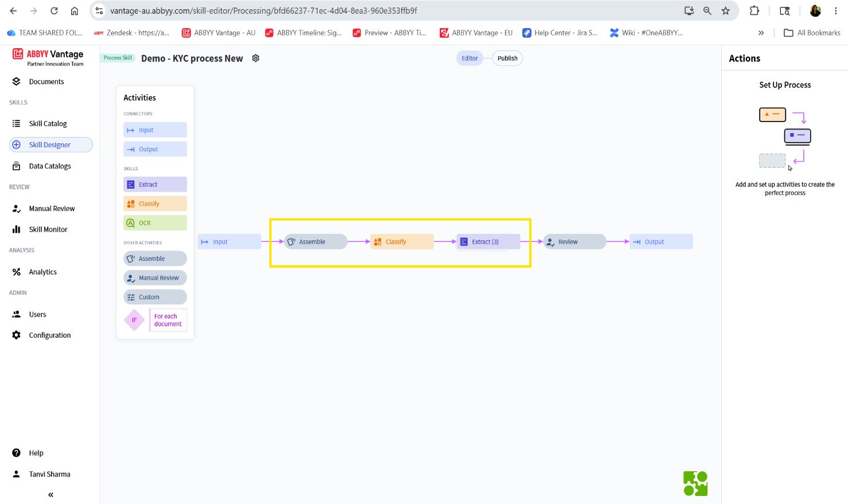Open TEAM SHARED FOL... bookmark
This screenshot has width=848, height=504.
(45, 33)
